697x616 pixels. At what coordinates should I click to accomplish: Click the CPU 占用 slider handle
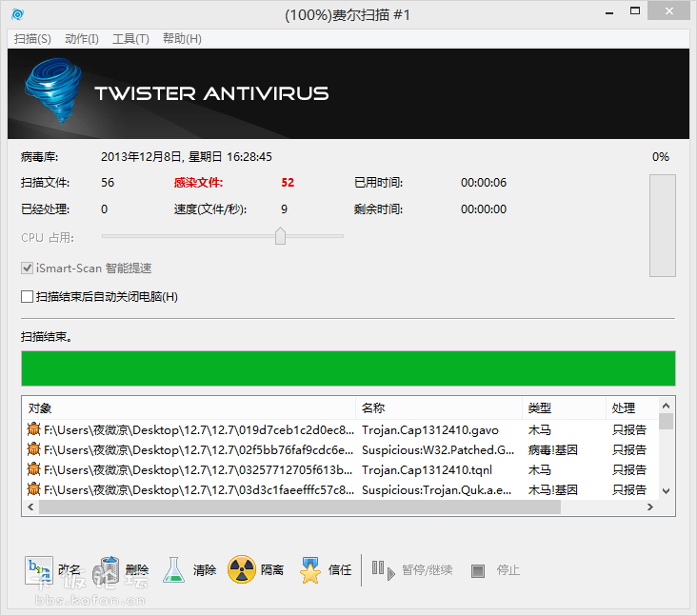click(280, 236)
